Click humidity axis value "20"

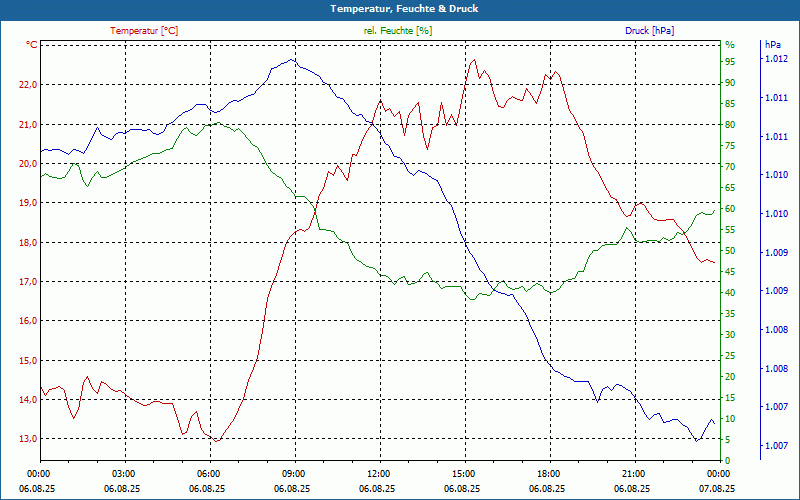(x=730, y=377)
